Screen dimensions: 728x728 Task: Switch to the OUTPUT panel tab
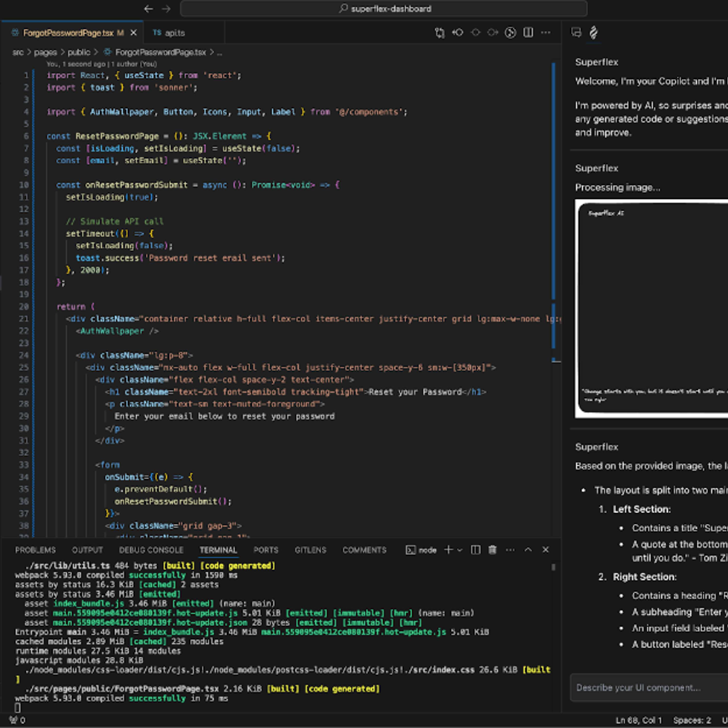click(x=87, y=550)
